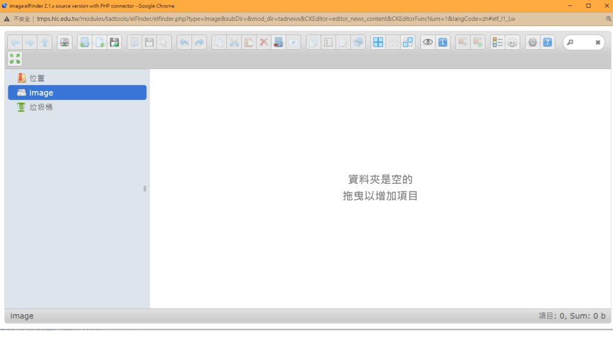Image resolution: width=613 pixels, height=364 pixels.
Task: Open preferences with the gear icon
Action: tap(532, 43)
